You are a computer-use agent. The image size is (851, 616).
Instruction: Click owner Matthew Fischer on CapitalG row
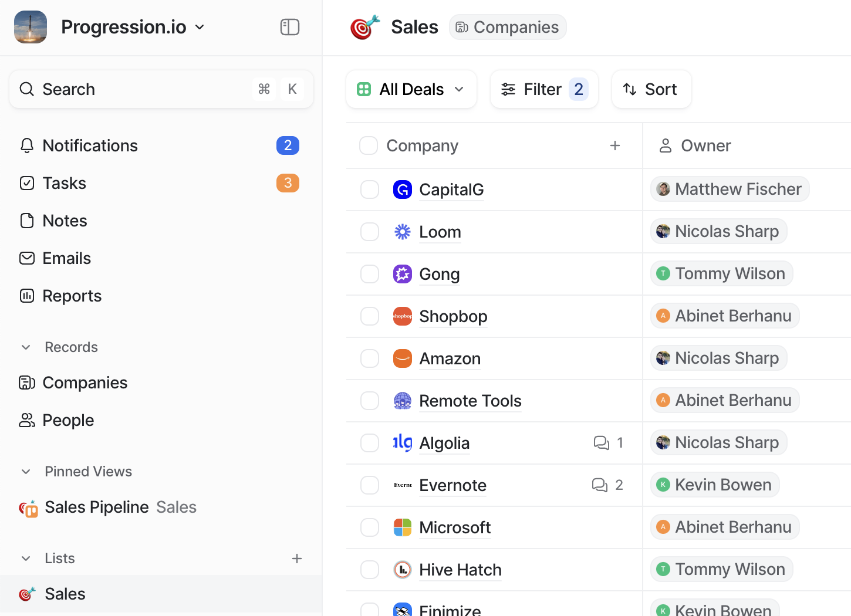(x=730, y=189)
